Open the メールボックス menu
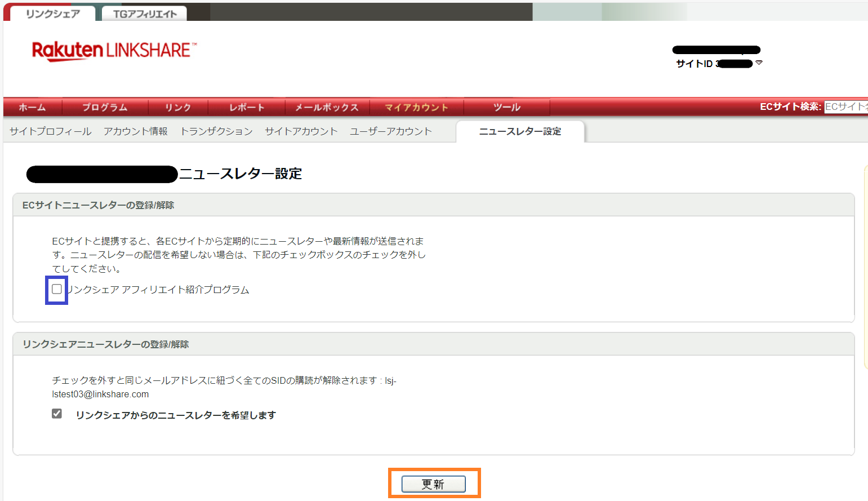 (327, 107)
